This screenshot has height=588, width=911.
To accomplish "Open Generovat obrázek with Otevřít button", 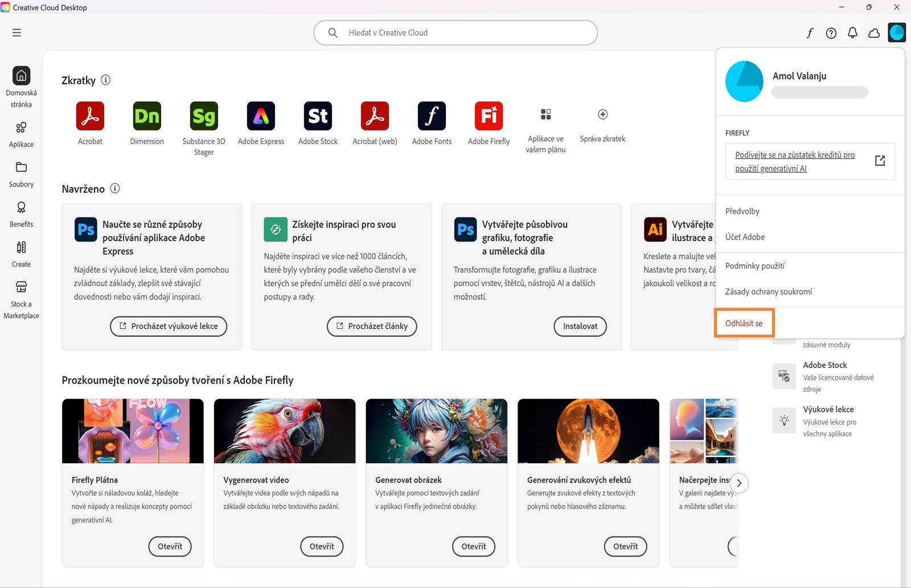I will coord(474,546).
